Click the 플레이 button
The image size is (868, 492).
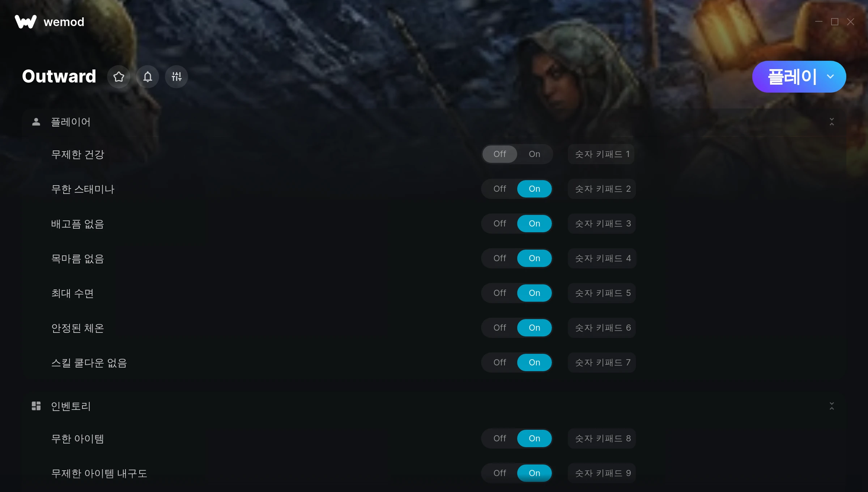(792, 77)
